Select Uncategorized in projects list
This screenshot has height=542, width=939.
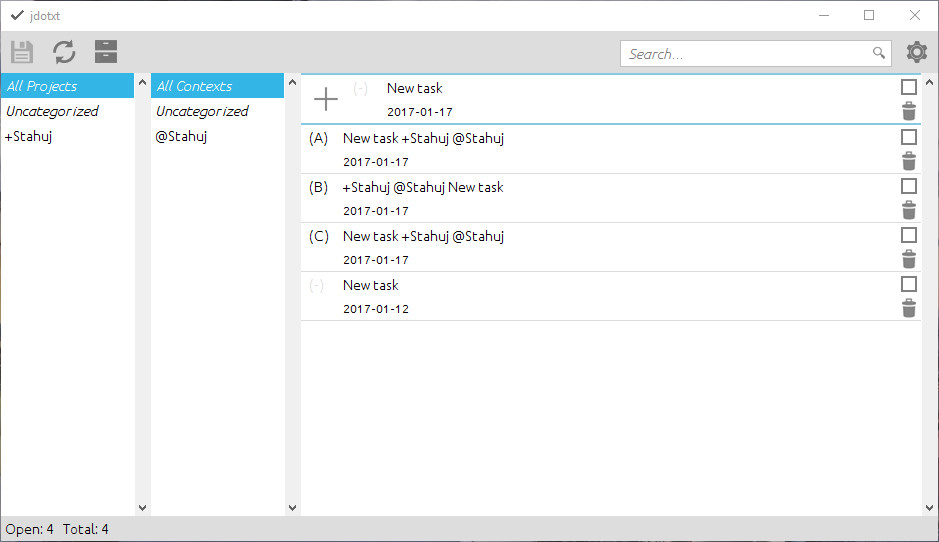[x=67, y=111]
